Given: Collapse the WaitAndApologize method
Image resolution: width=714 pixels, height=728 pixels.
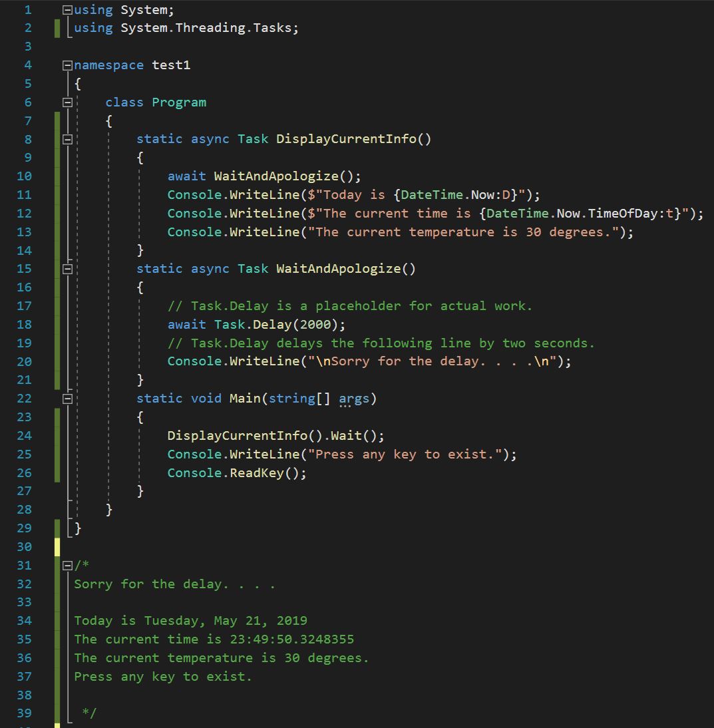Looking at the screenshot, I should [67, 269].
